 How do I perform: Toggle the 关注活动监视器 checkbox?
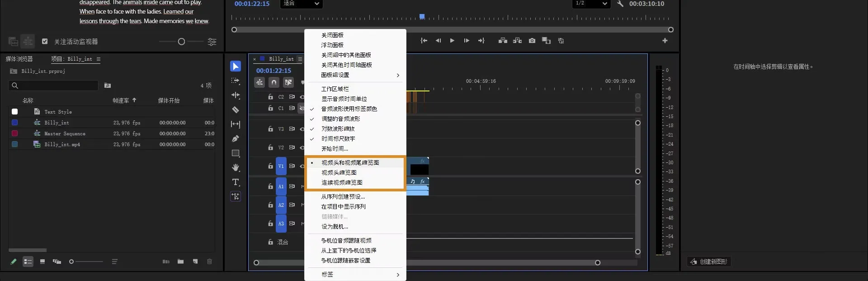pos(45,41)
